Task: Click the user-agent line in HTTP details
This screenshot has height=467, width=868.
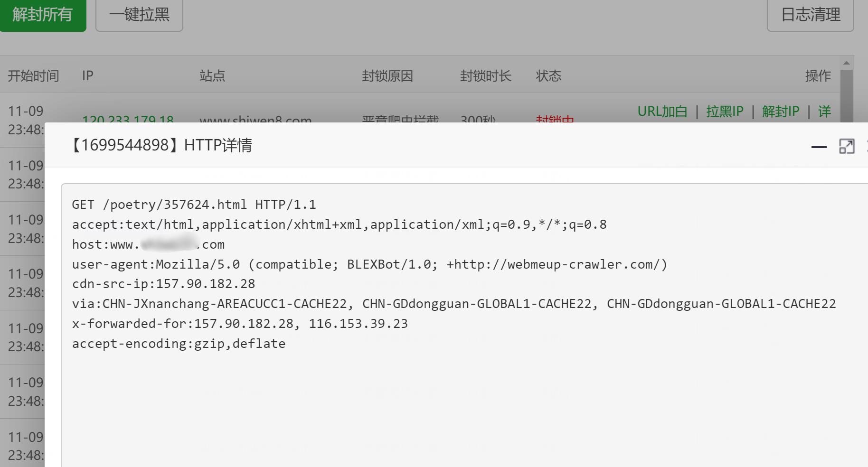Action: 369,264
